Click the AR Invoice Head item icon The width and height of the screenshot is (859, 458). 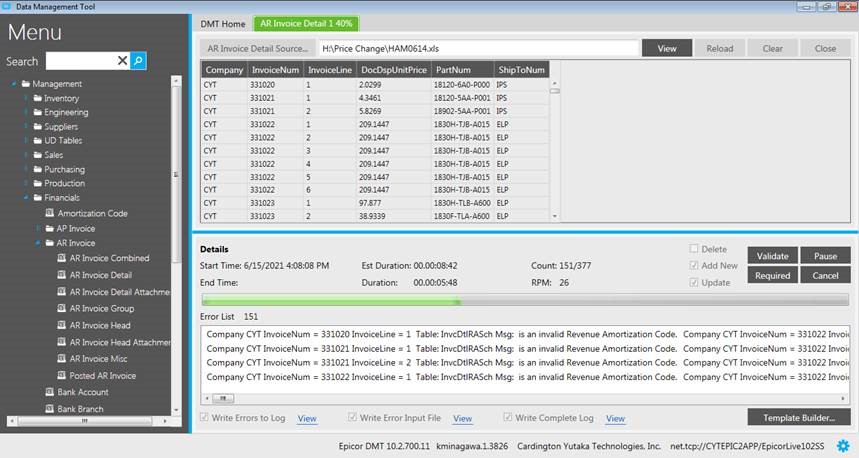coord(62,325)
